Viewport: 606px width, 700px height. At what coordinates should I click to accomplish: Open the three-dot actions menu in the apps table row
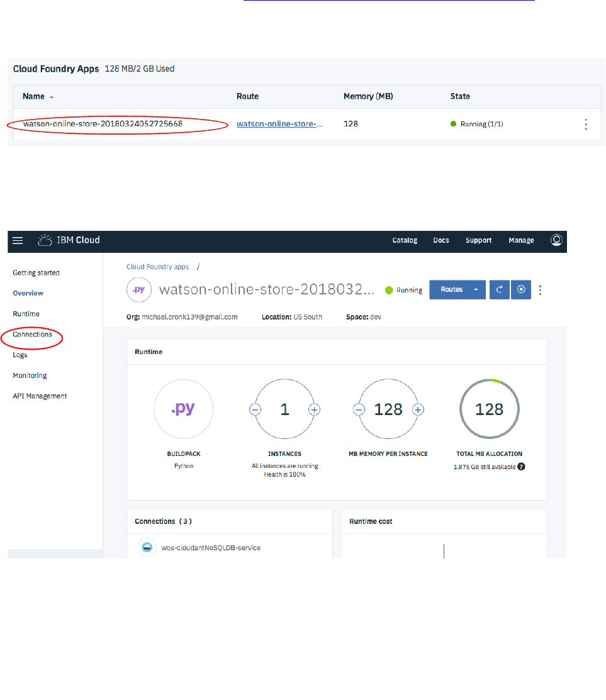coord(586,125)
